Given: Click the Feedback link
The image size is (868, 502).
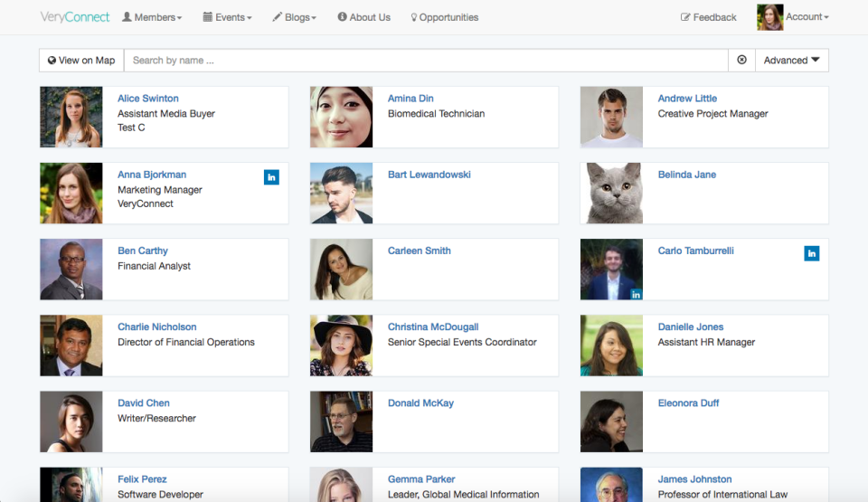Looking at the screenshot, I should 709,17.
